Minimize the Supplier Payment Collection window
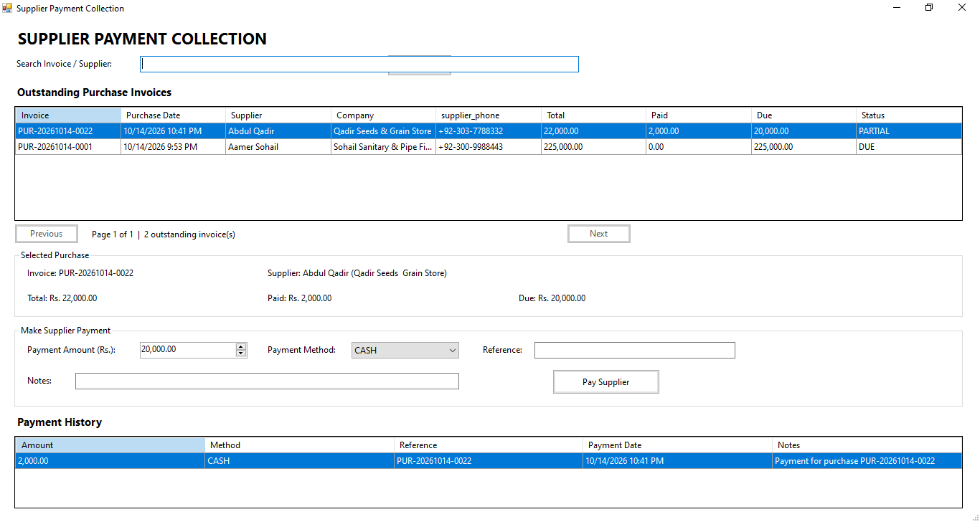980x522 pixels. click(x=897, y=8)
